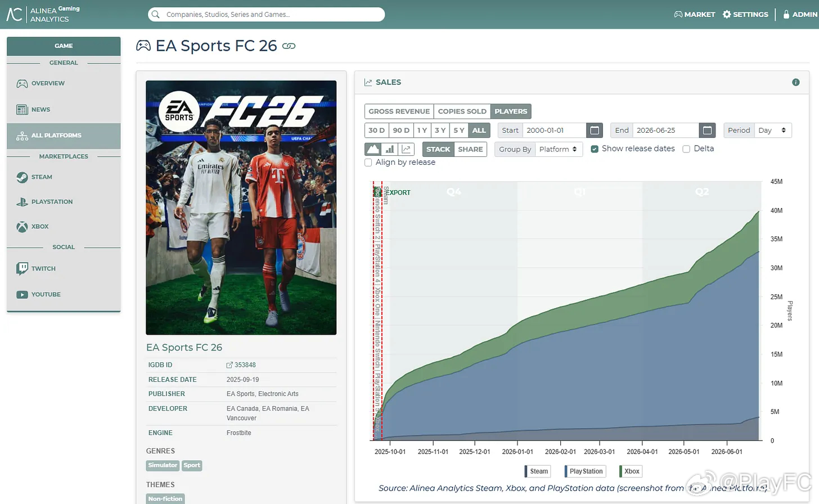Focus the companies and games search field
819x504 pixels.
point(266,15)
